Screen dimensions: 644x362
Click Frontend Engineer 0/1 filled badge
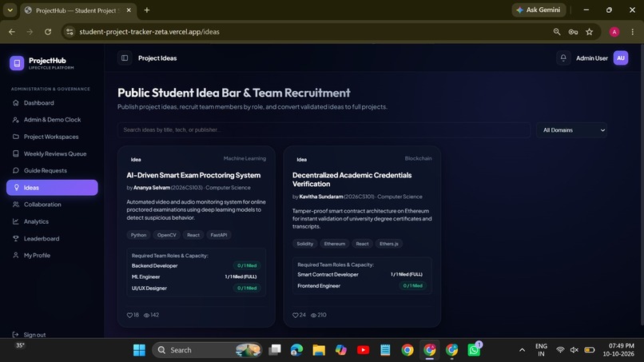pyautogui.click(x=413, y=285)
